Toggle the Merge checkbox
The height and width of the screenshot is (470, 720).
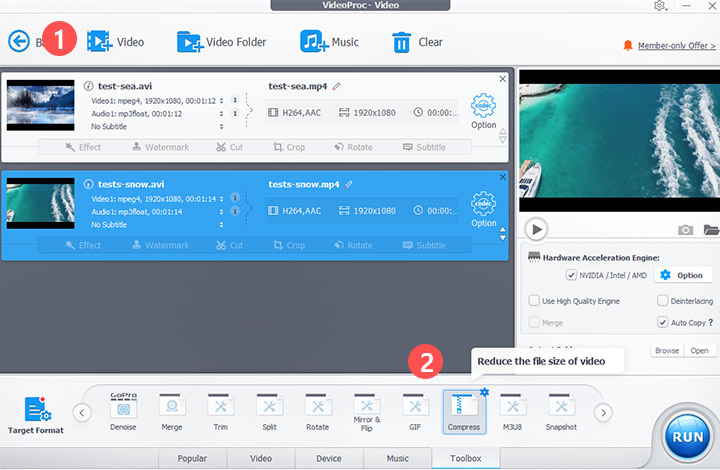coord(534,322)
